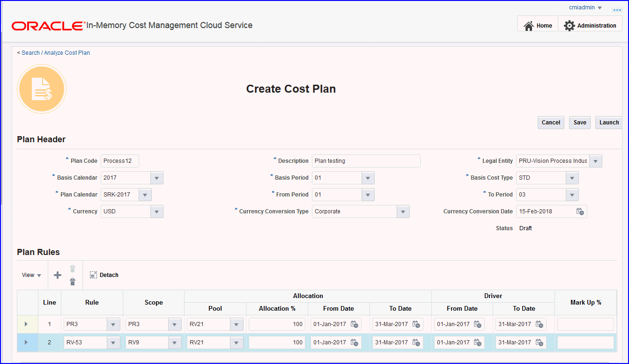Image resolution: width=629 pixels, height=364 pixels.
Task: Open the Basis Calendar dropdown
Action: [x=157, y=178]
